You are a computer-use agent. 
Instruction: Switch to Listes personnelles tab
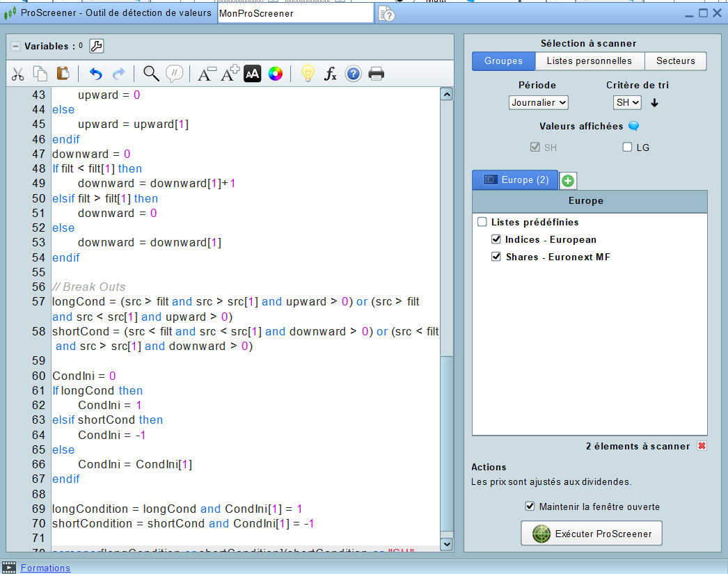click(x=589, y=61)
